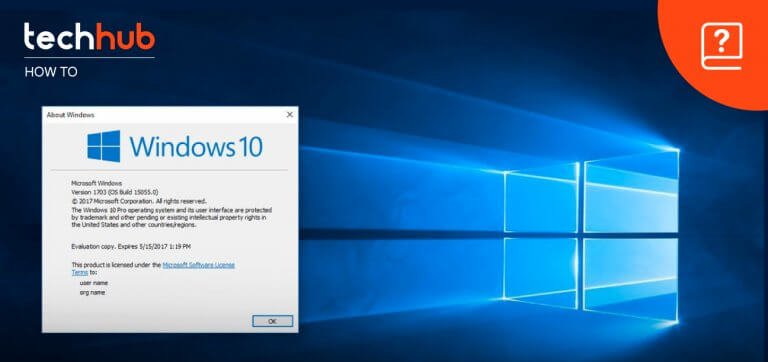The width and height of the screenshot is (768, 362).
Task: Select the "Version 1703 (OS Build 15055.0)" text
Action: [115, 192]
